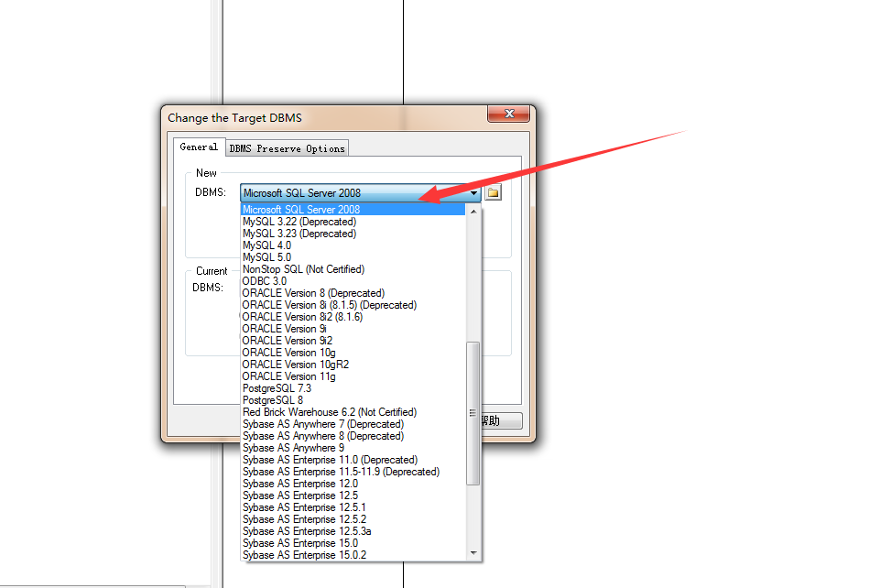Screen dimensions: 880x588
Task: Choose Sybase AS Anywhere 8 (Deprecated)
Action: pos(353,436)
